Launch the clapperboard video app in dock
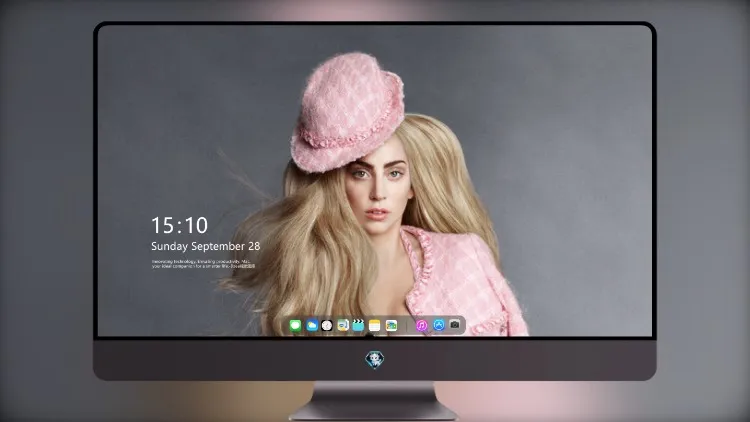Image resolution: width=750 pixels, height=422 pixels. [358, 326]
